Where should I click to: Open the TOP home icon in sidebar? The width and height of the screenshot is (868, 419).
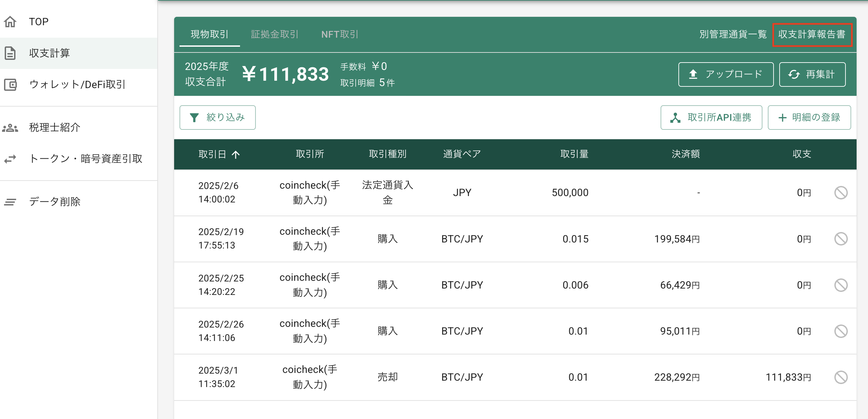click(10, 22)
